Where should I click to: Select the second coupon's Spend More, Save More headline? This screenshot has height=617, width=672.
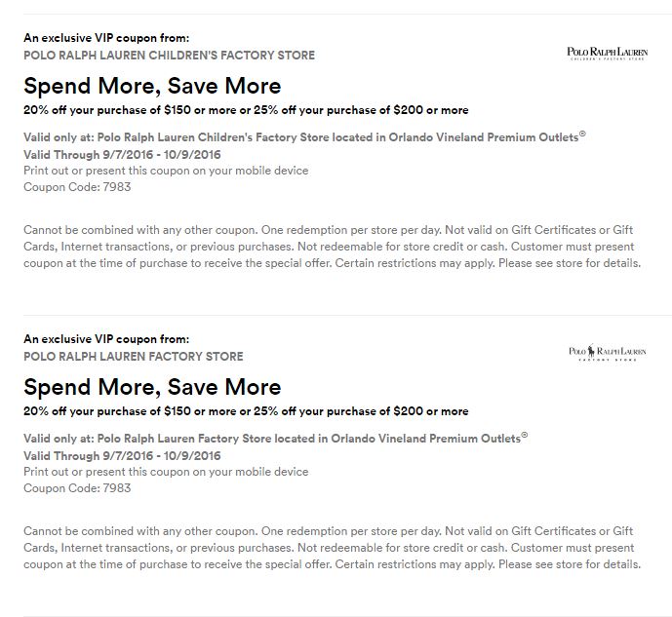[x=152, y=386]
